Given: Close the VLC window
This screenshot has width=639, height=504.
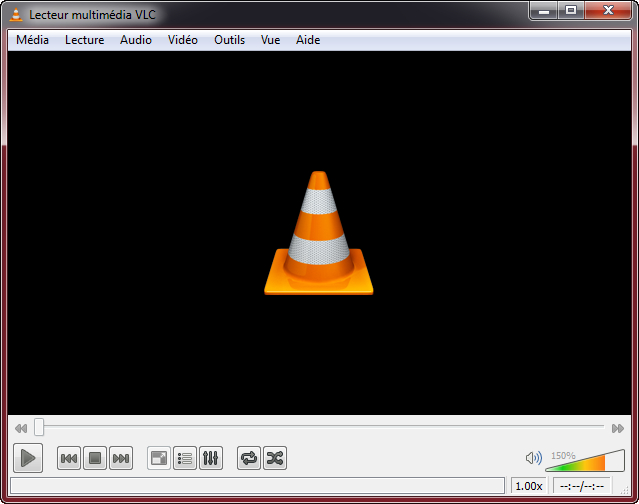Looking at the screenshot, I should [x=608, y=11].
